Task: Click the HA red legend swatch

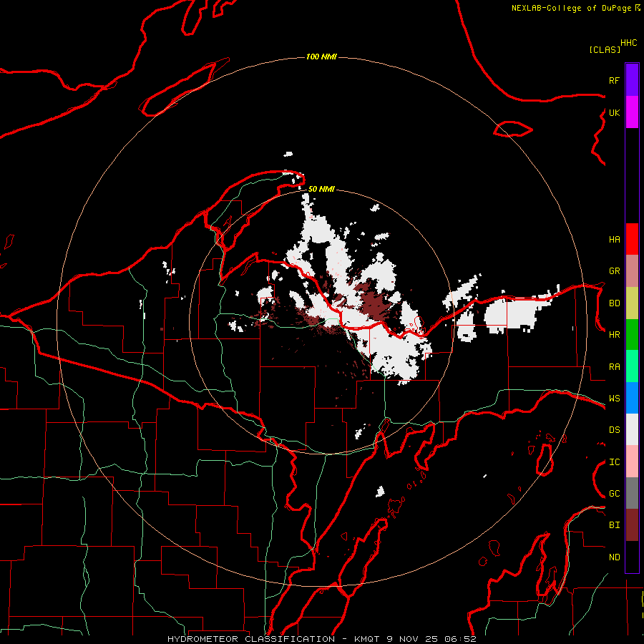Action: (632, 239)
